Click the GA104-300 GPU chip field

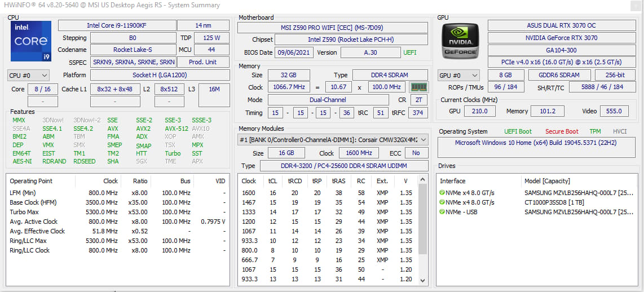tap(561, 50)
